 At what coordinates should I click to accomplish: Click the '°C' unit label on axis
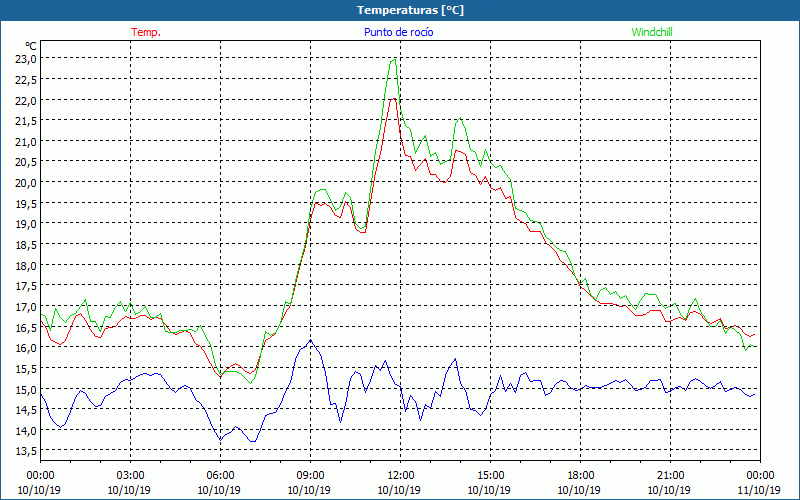(31, 47)
